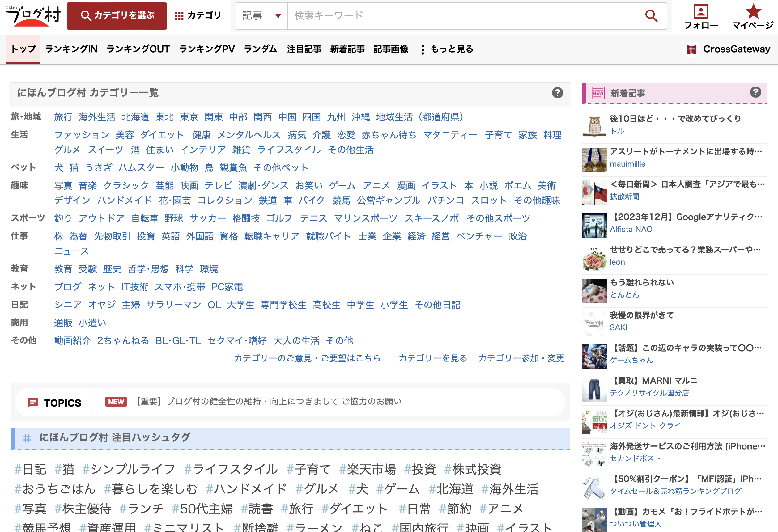Open article 我慢の限界がきて
The image size is (778, 532).
click(x=641, y=315)
